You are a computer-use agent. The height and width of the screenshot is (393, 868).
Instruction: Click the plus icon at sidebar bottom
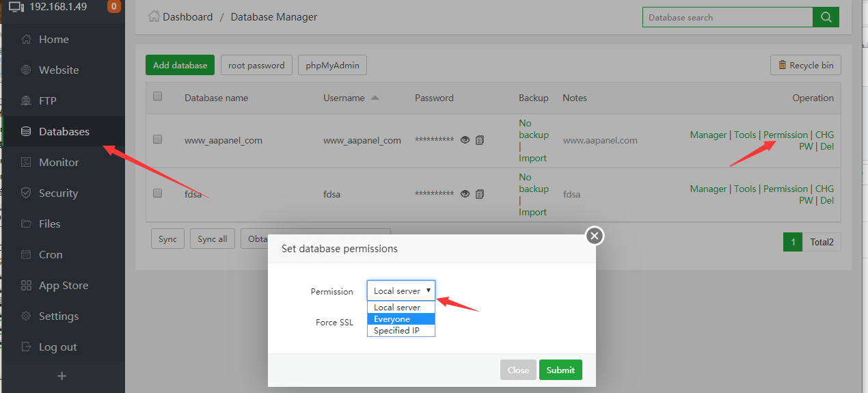[62, 376]
